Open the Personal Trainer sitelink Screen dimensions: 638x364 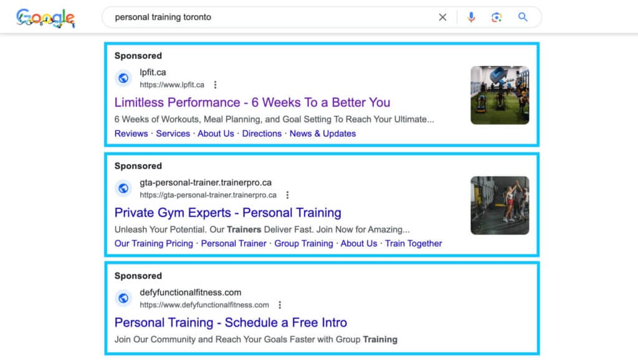coord(234,243)
